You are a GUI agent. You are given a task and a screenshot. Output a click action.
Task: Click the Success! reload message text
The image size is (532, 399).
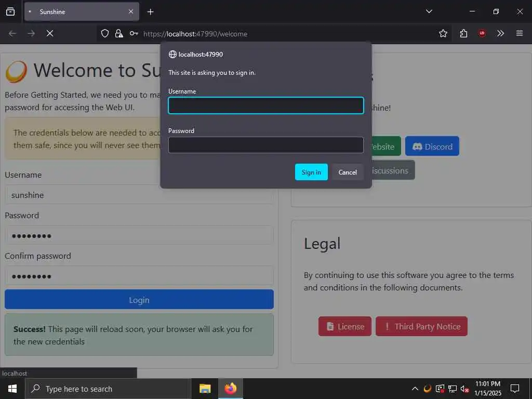click(x=133, y=335)
